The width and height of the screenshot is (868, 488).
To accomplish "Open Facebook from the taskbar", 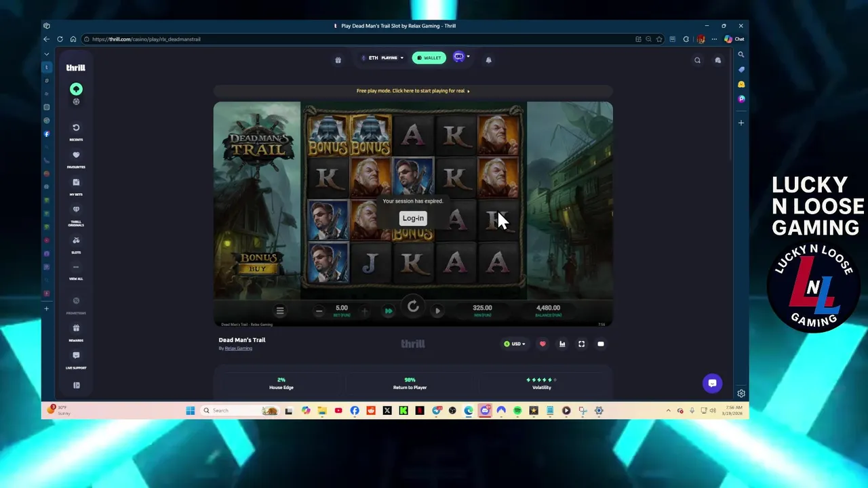I will pos(355,411).
